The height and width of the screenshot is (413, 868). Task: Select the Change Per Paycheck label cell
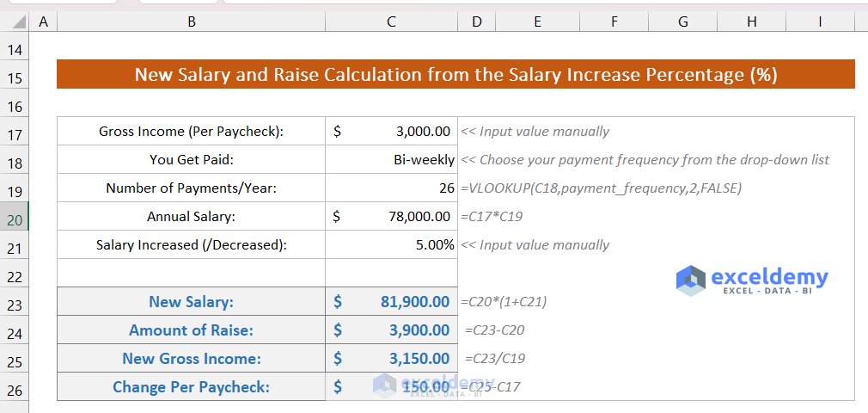pos(191,387)
